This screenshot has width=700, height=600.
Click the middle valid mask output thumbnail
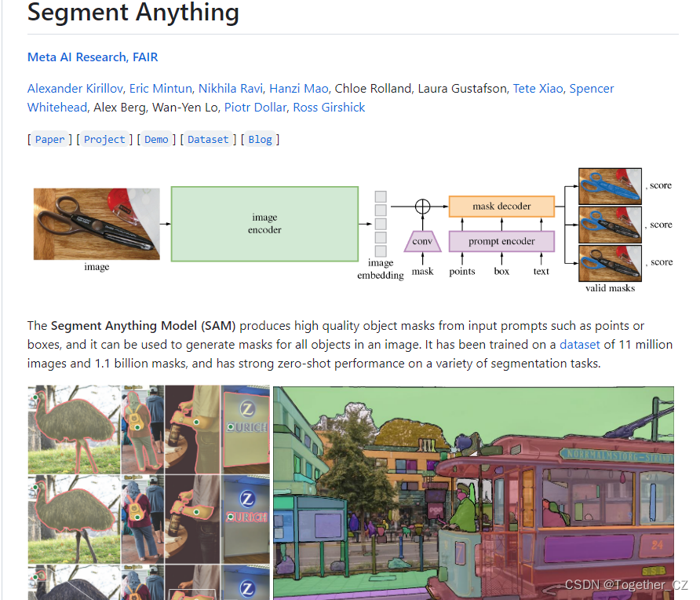click(610, 225)
